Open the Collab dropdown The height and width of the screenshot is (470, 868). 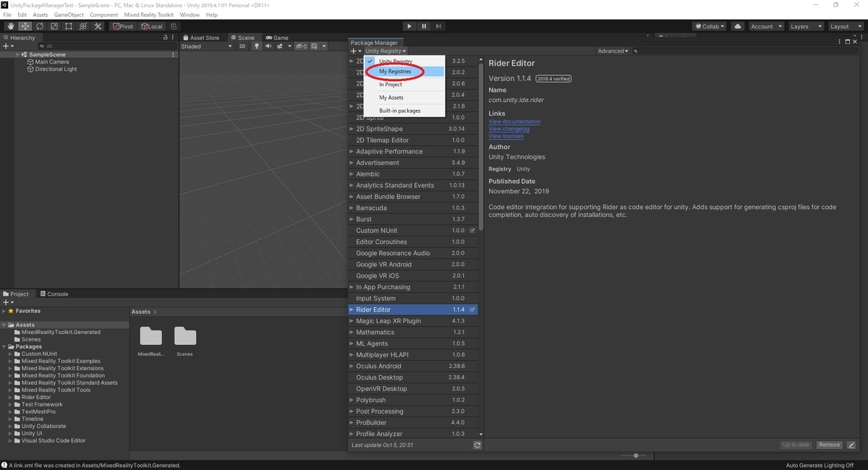710,26
